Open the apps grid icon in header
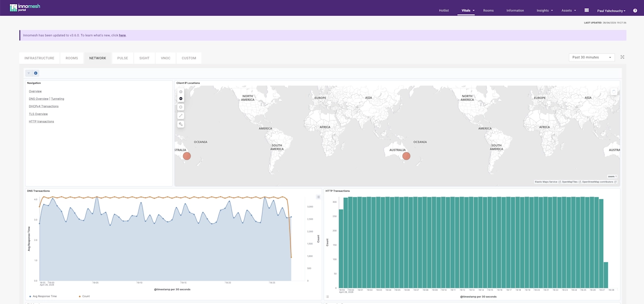Viewport: 644px width, 304px height. point(587,10)
